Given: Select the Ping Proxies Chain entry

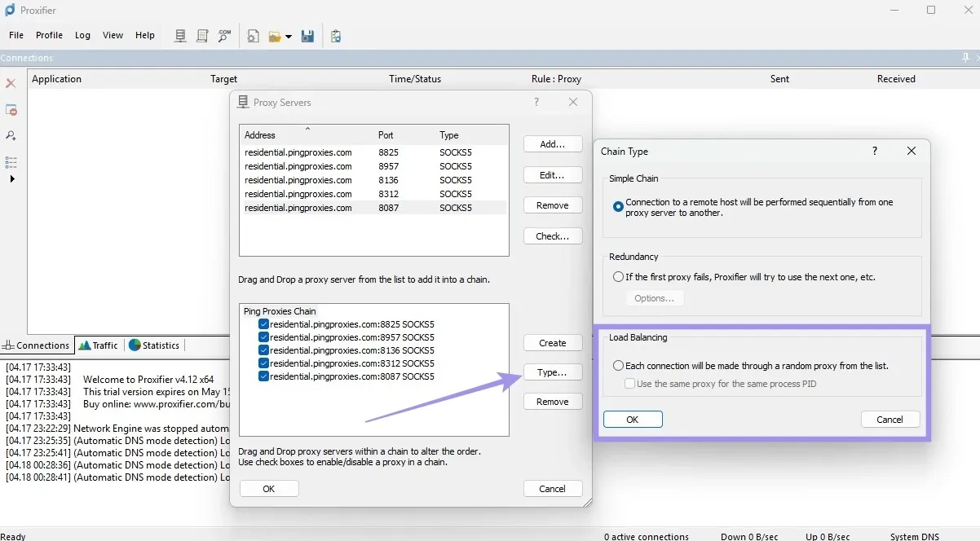Looking at the screenshot, I should [x=280, y=311].
